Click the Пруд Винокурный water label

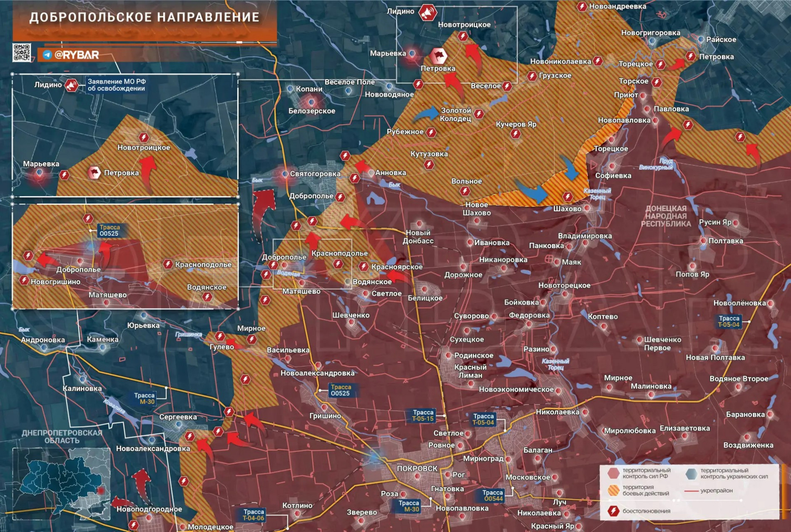(x=656, y=164)
